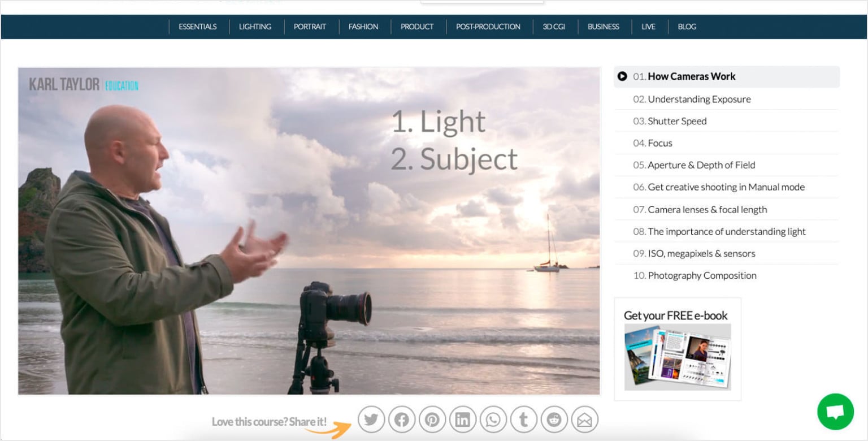Send the course through WhatsApp
Viewport: 868px width, 441px height.
pos(493,420)
